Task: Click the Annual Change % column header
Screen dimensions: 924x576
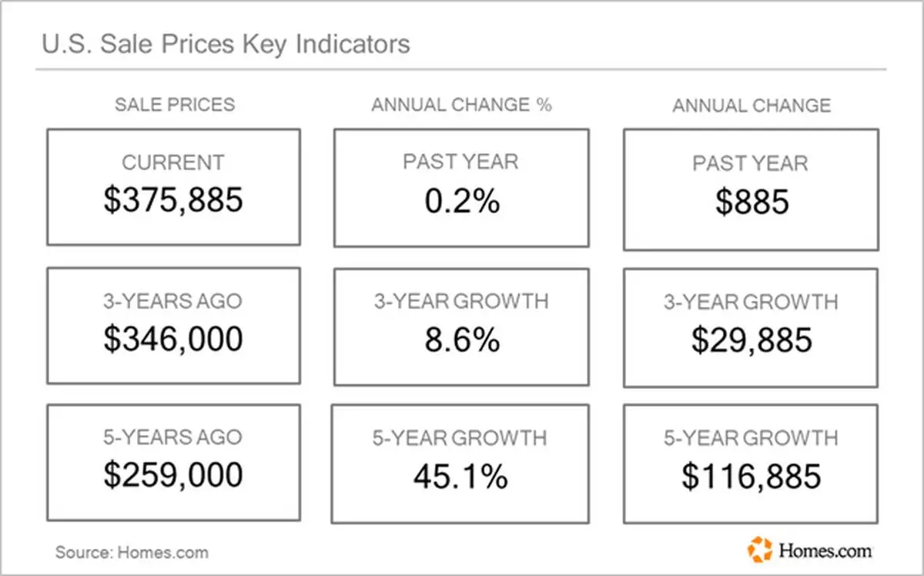Action: [461, 105]
